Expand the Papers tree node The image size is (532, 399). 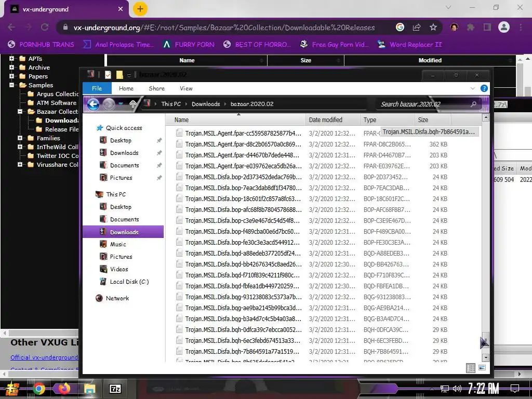[11, 76]
